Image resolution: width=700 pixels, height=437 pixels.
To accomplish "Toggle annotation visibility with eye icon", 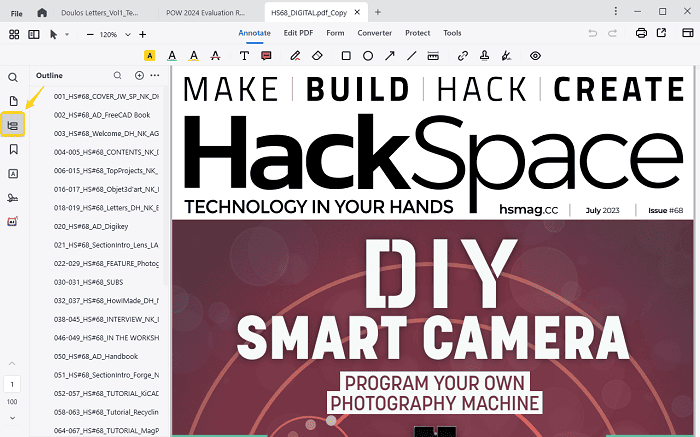I will (x=535, y=56).
